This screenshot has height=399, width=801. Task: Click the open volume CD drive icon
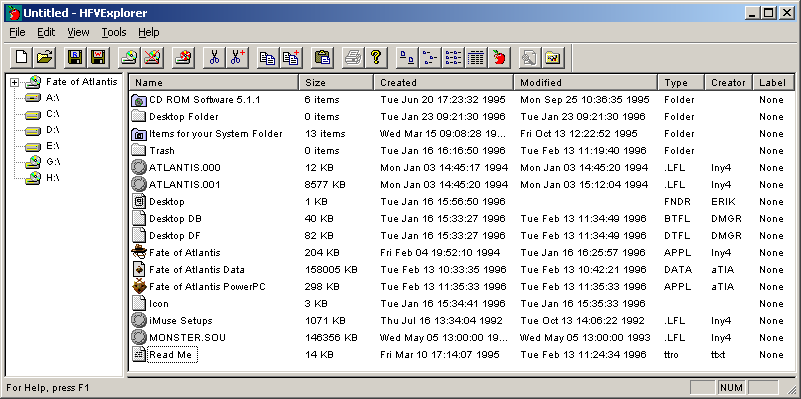[129, 57]
